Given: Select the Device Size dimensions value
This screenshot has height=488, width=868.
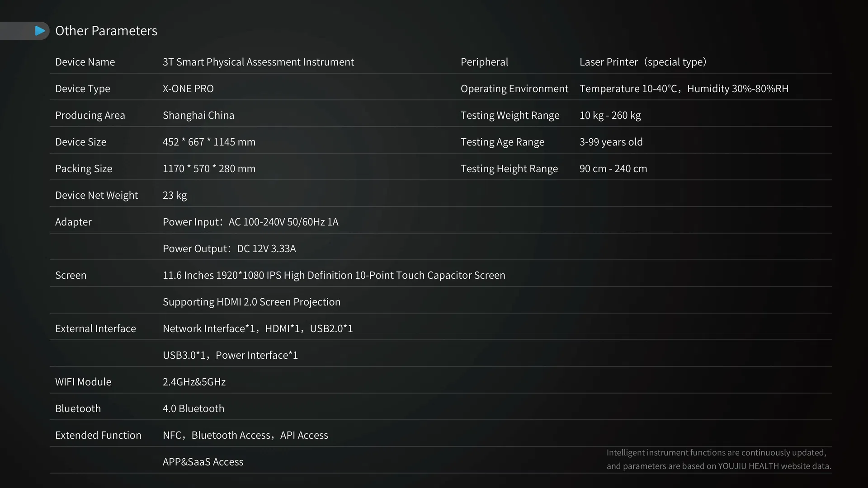Looking at the screenshot, I should (x=209, y=142).
